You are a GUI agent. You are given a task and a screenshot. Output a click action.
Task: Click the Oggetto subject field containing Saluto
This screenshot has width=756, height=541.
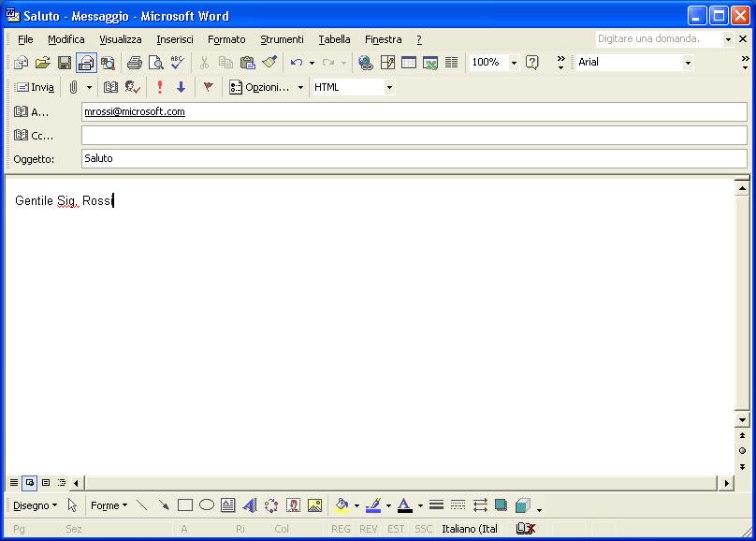pyautogui.click(x=414, y=158)
